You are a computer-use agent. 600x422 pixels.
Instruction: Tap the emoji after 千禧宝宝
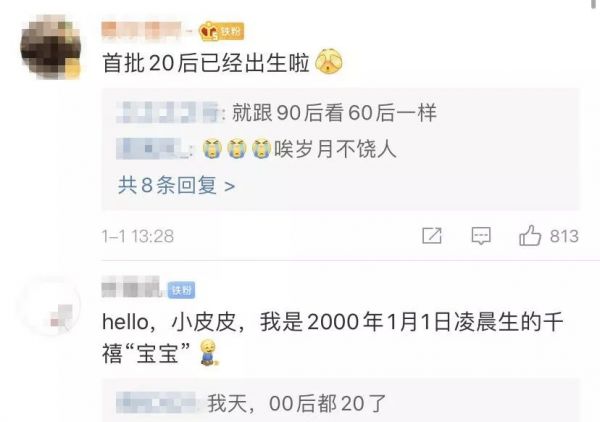209,352
